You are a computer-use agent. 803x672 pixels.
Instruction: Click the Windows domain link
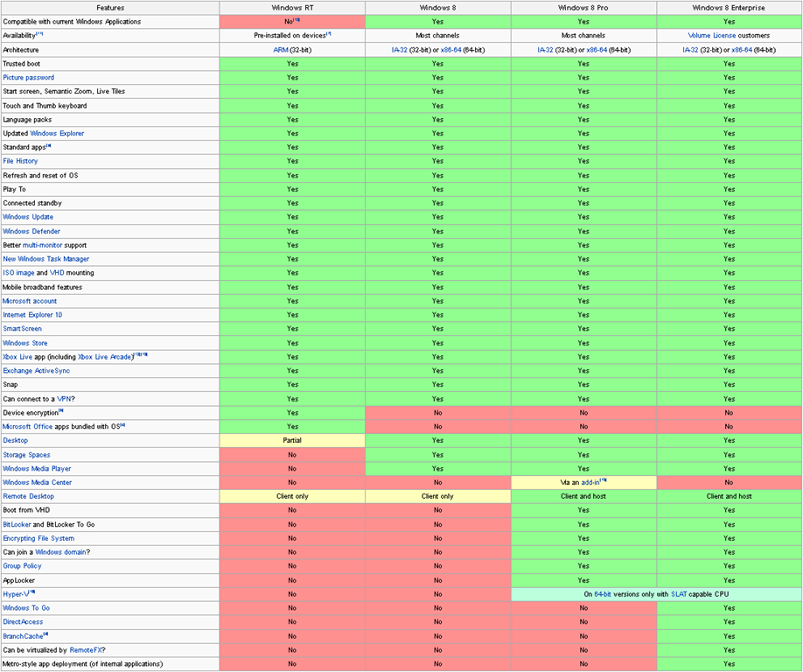tap(60, 551)
